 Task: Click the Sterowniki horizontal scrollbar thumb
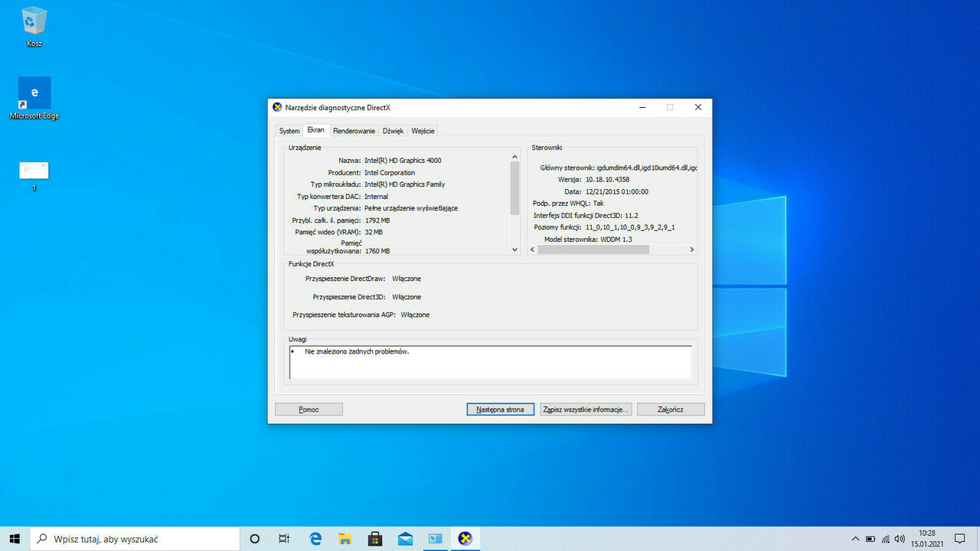click(x=593, y=249)
